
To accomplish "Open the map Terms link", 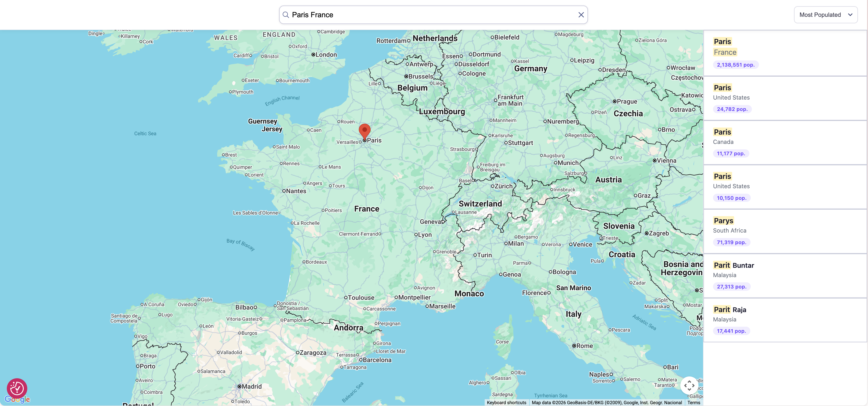I will pos(694,403).
